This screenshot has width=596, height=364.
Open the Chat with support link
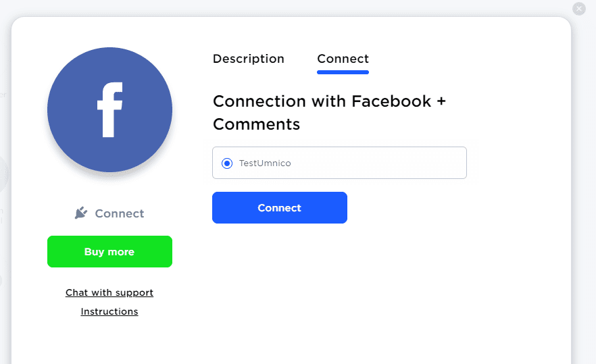point(109,292)
